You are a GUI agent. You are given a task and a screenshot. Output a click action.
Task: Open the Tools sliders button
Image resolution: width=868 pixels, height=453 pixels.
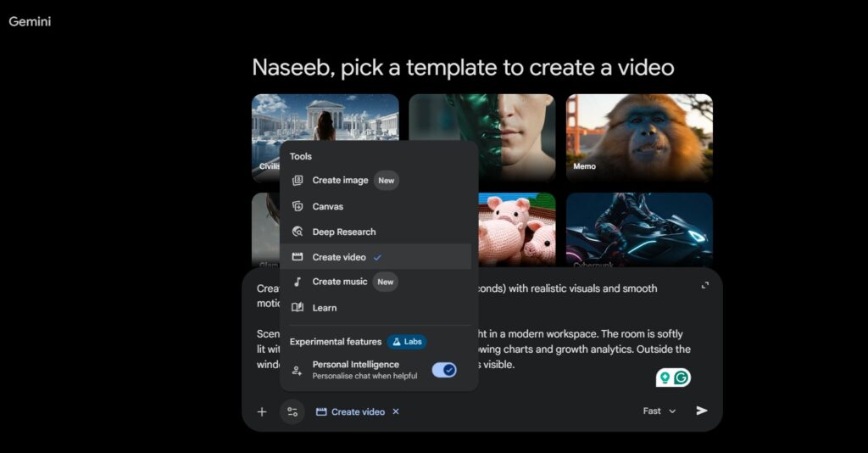tap(292, 411)
